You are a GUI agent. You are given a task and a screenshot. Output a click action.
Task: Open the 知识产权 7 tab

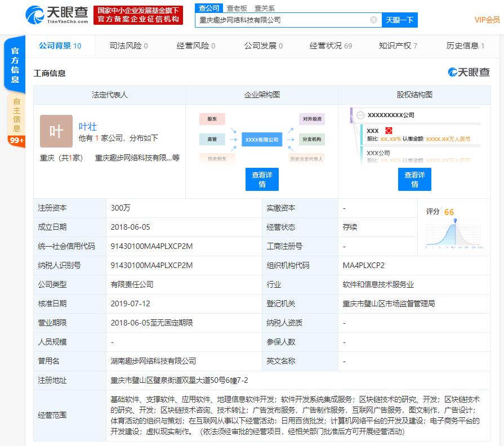(398, 46)
